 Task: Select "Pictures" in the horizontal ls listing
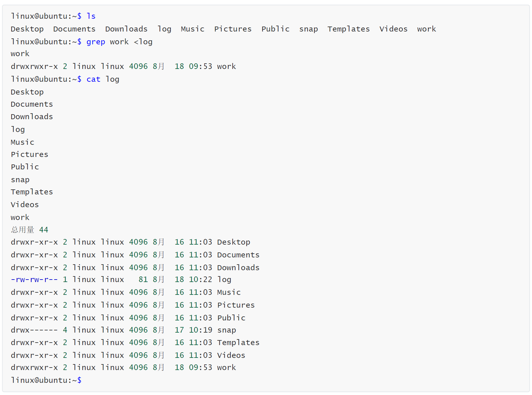[233, 29]
